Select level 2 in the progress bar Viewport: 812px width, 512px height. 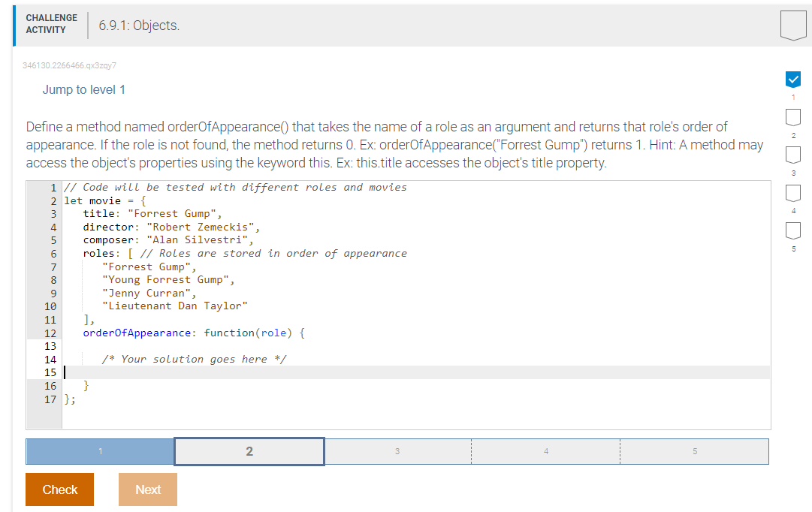(249, 451)
